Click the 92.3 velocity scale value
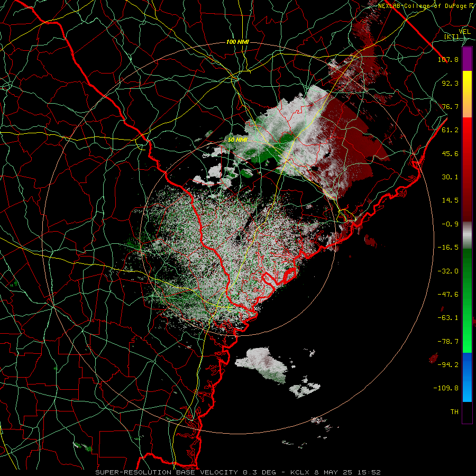 450,83
